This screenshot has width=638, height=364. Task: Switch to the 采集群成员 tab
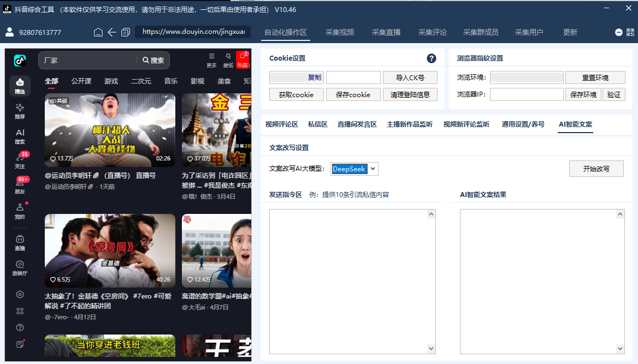(x=481, y=32)
